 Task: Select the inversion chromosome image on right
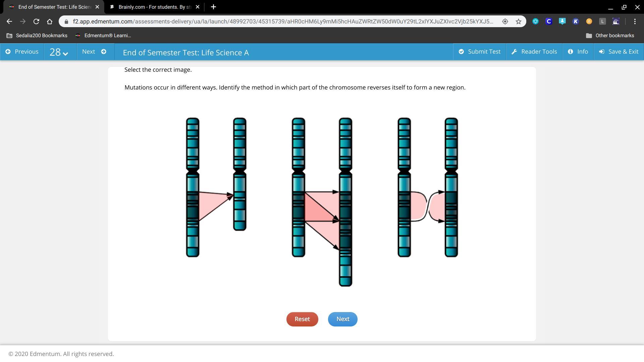pos(428,188)
